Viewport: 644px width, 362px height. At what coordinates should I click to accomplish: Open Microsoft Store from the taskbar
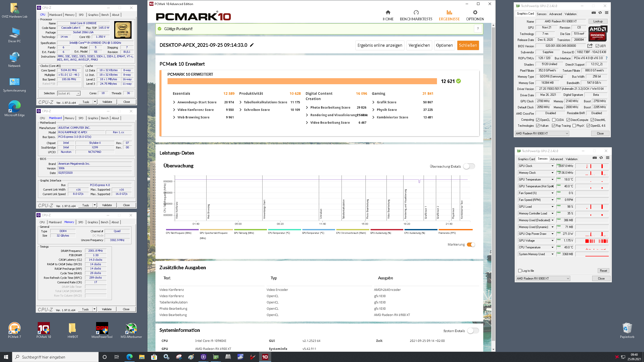(154, 357)
